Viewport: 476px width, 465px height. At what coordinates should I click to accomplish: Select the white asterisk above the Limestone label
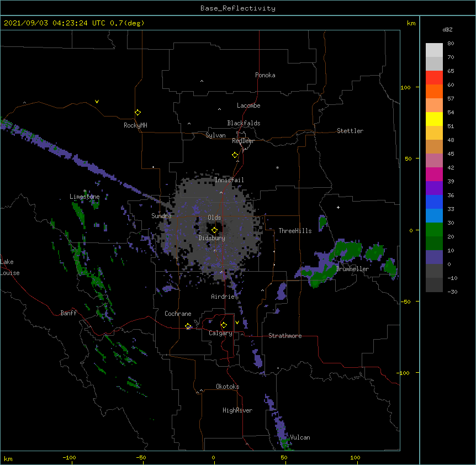(x=84, y=191)
